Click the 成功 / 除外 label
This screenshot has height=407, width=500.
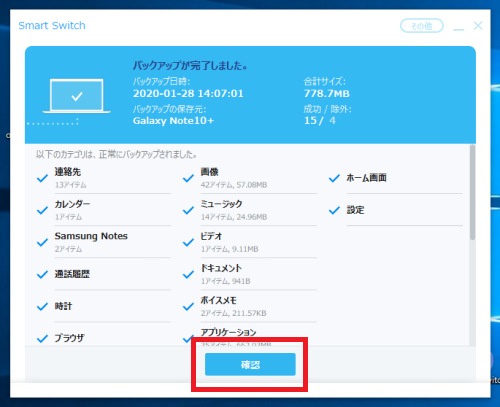[x=327, y=109]
